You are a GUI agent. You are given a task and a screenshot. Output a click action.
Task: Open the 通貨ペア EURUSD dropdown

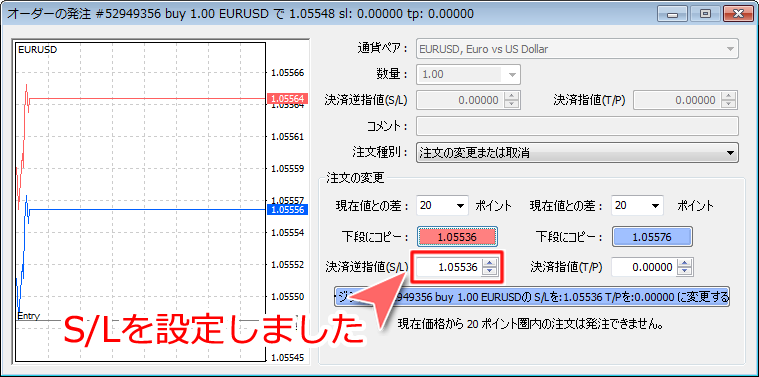click(577, 49)
